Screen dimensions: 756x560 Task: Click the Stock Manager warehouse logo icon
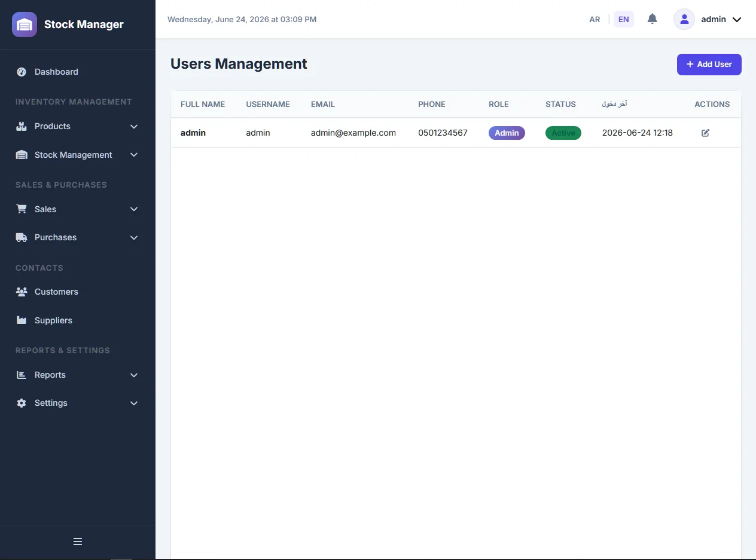[x=25, y=25]
